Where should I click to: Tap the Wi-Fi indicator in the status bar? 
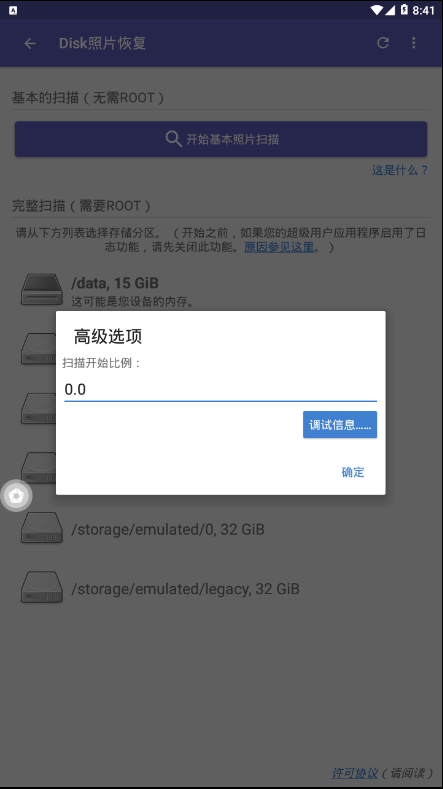(x=377, y=10)
